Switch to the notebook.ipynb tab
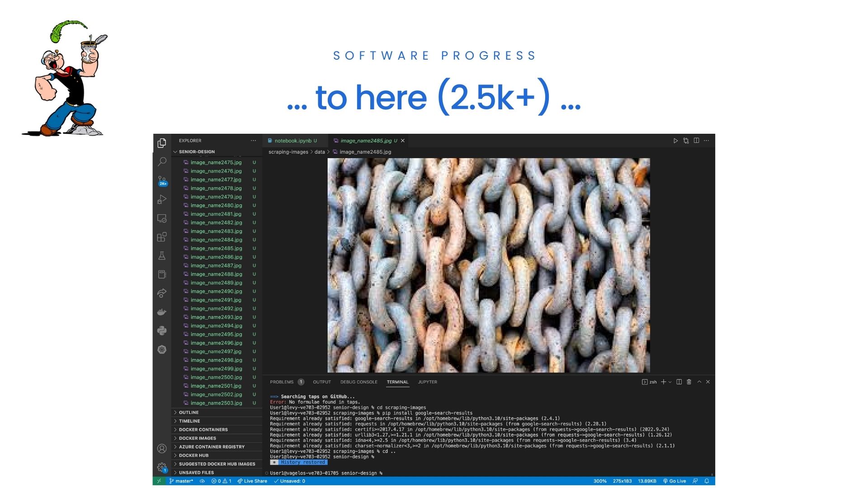Screen dimensions: 868x488 click(292, 141)
